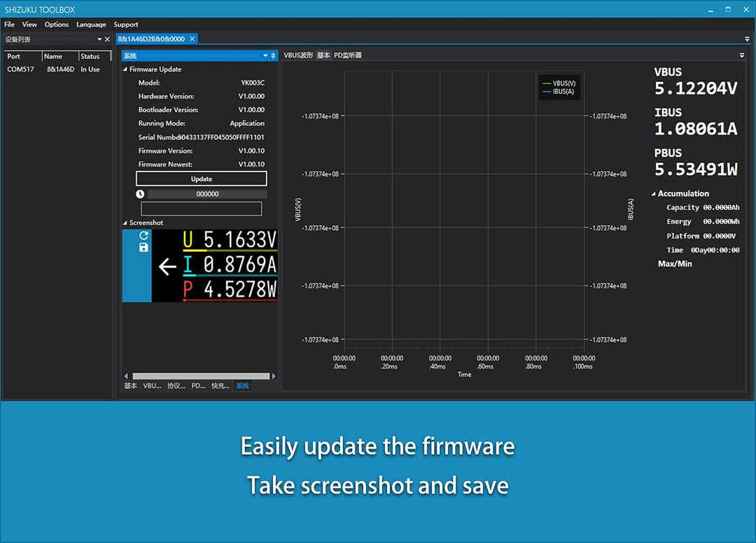Click the Max/Min label

click(x=675, y=264)
